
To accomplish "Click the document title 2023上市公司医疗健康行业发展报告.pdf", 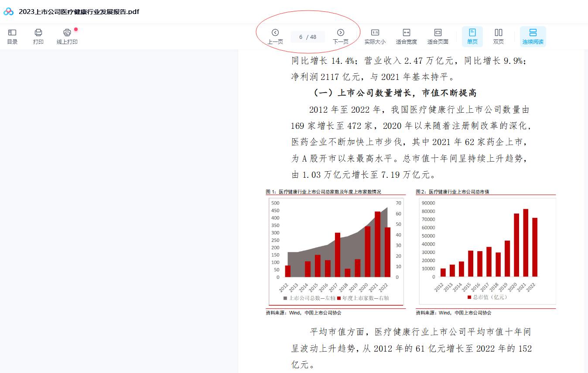I will click(x=79, y=12).
